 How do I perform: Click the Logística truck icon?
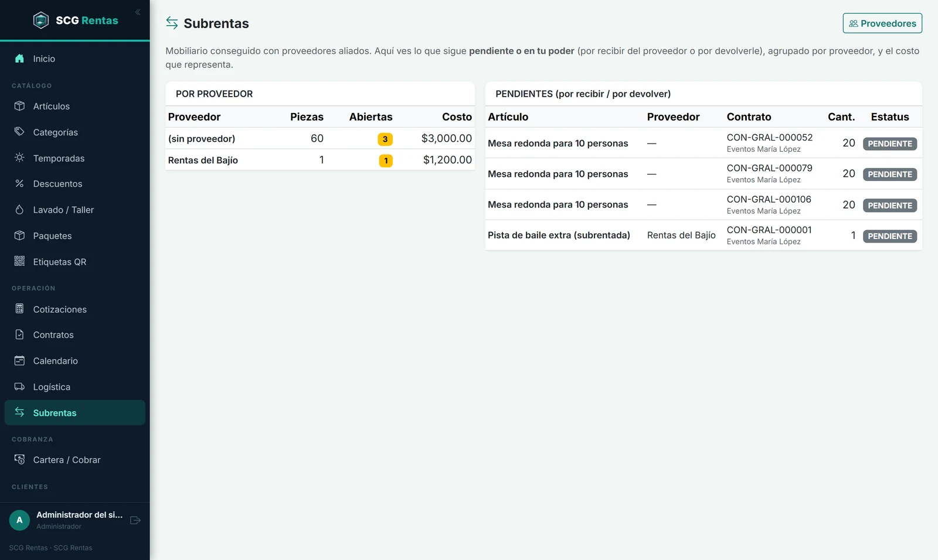[19, 387]
